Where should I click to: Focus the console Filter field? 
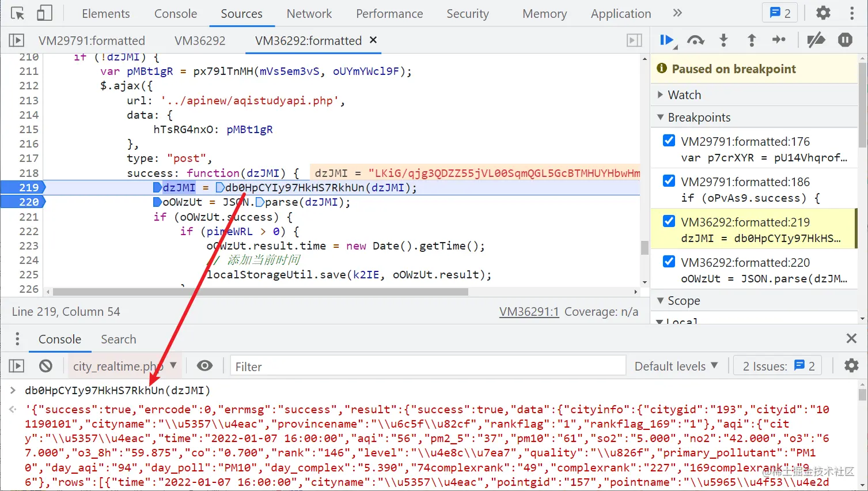tap(428, 366)
